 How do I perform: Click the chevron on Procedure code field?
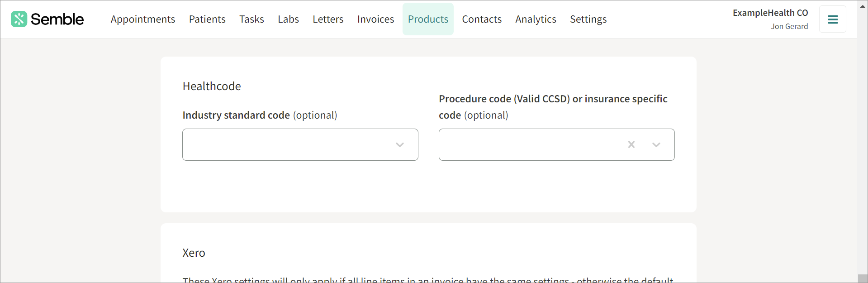point(656,144)
